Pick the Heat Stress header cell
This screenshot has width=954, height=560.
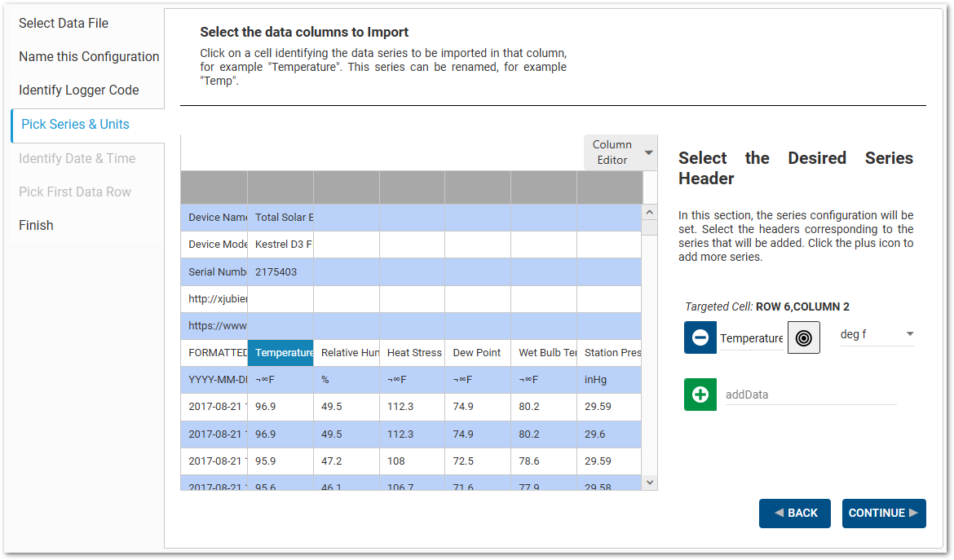(x=412, y=353)
